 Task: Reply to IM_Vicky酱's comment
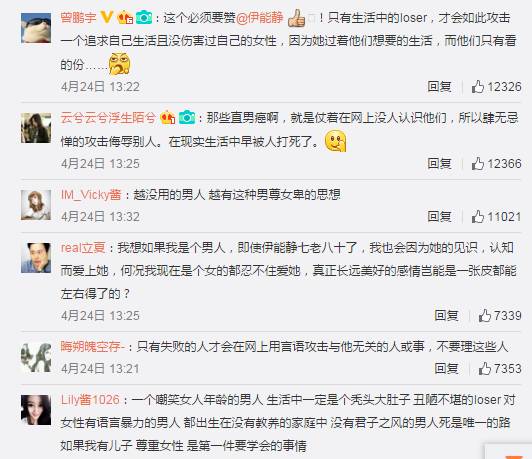pos(439,217)
